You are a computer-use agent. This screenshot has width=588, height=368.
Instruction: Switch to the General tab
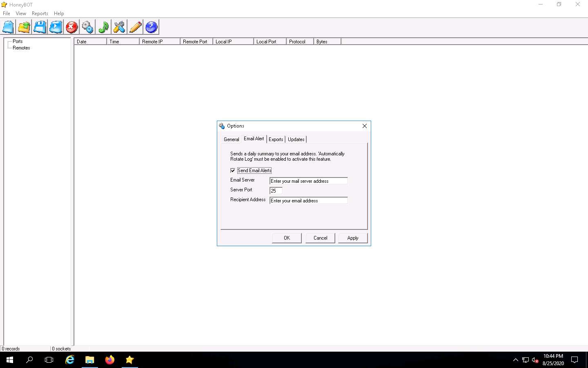pos(232,139)
